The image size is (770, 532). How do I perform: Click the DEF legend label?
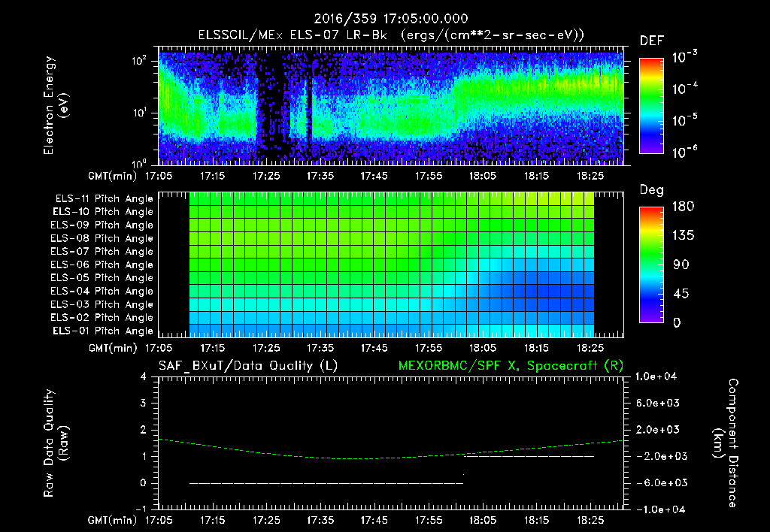pos(652,41)
